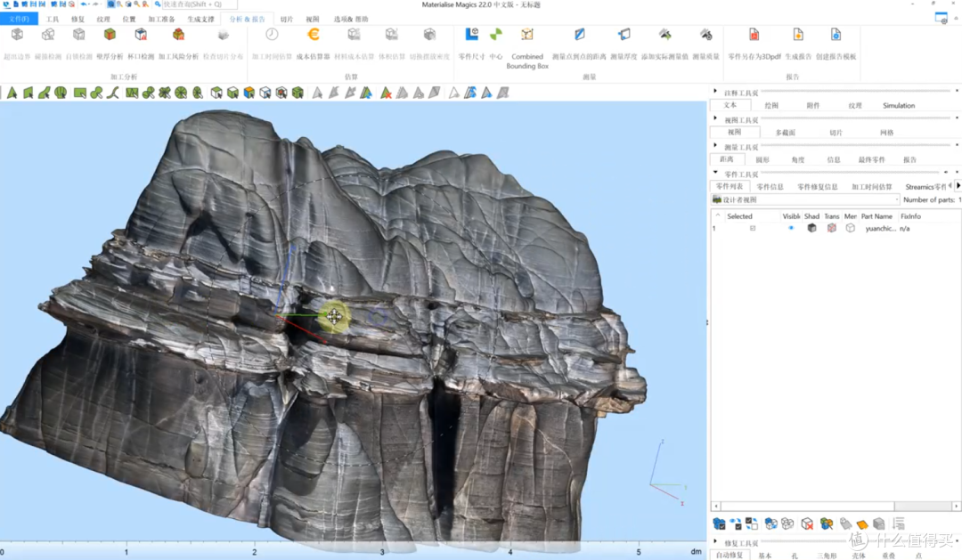
Task: Expand the 视图工具页 panel arrow
Action: pos(715,118)
